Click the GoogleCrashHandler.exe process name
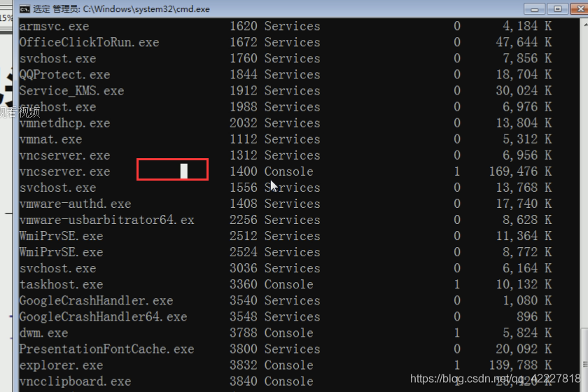 pos(97,300)
